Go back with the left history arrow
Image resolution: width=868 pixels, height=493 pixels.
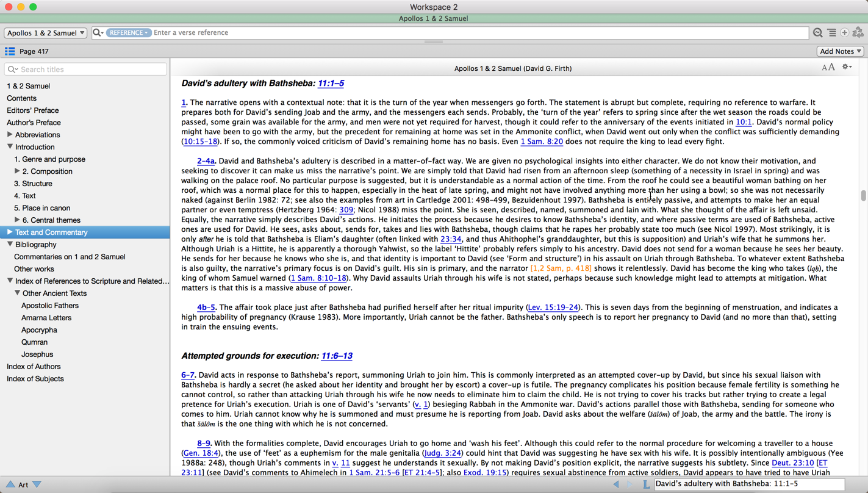pyautogui.click(x=616, y=484)
